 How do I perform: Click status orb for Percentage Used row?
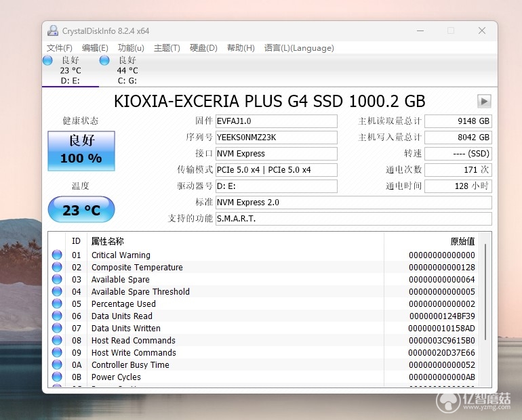tap(57, 303)
